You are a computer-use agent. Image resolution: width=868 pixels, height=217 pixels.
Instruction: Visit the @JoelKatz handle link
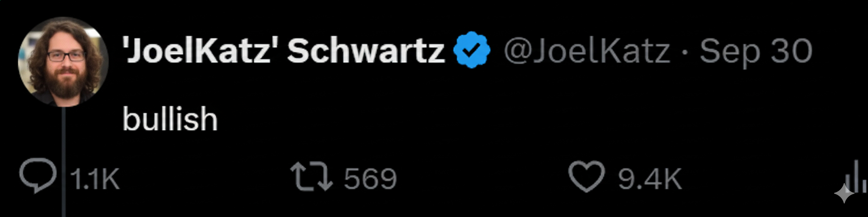(x=587, y=51)
